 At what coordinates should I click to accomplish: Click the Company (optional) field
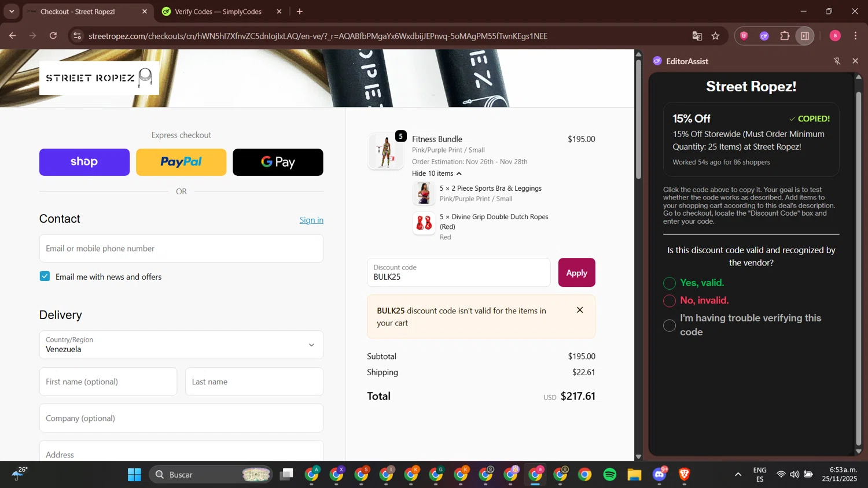click(x=181, y=418)
